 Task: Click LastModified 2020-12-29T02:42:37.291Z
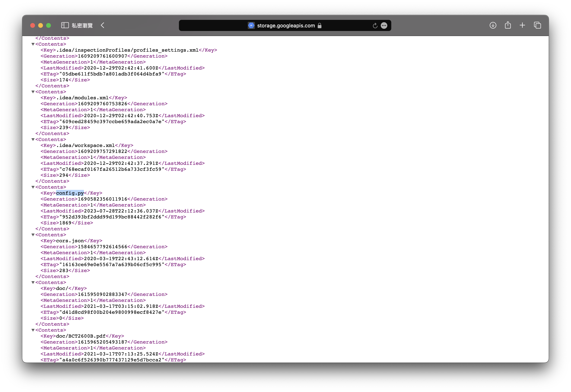pyautogui.click(x=121, y=163)
